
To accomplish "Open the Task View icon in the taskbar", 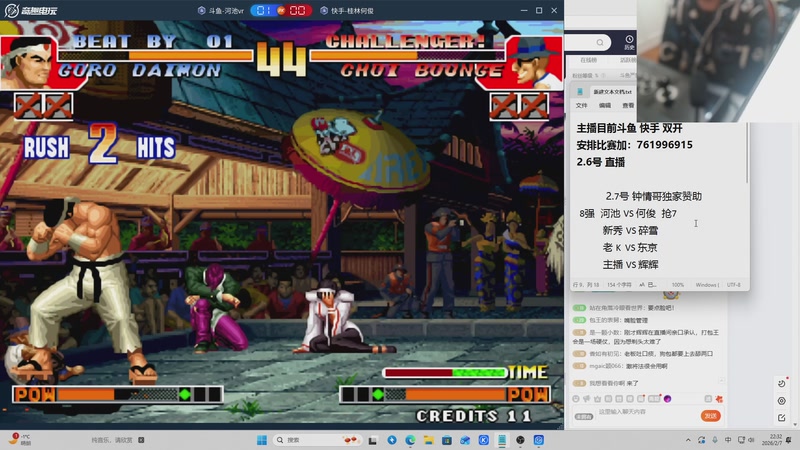I will [x=373, y=440].
